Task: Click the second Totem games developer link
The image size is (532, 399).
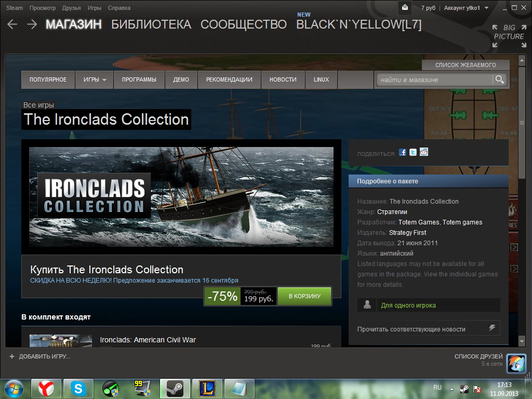Action: pos(462,222)
